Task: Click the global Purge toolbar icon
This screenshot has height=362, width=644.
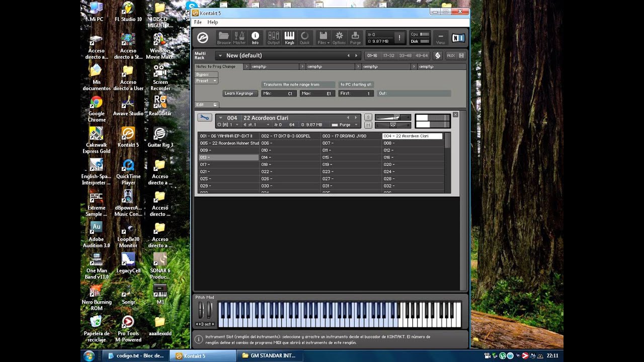Action: 355,38
